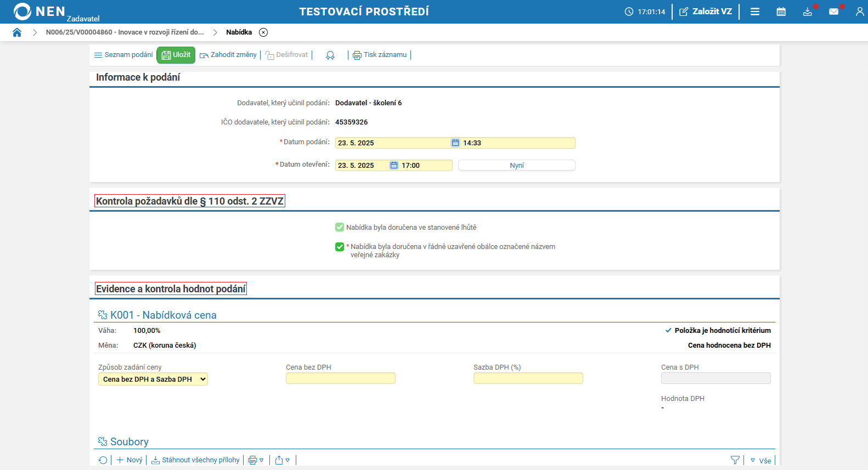
Task: Open the calendar icon in header
Action: pos(781,12)
